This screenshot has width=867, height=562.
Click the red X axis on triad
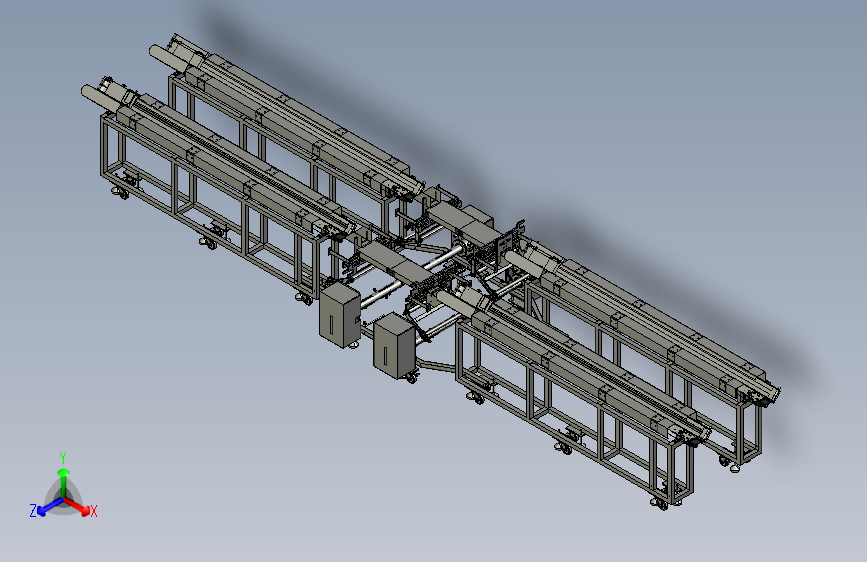coord(77,506)
